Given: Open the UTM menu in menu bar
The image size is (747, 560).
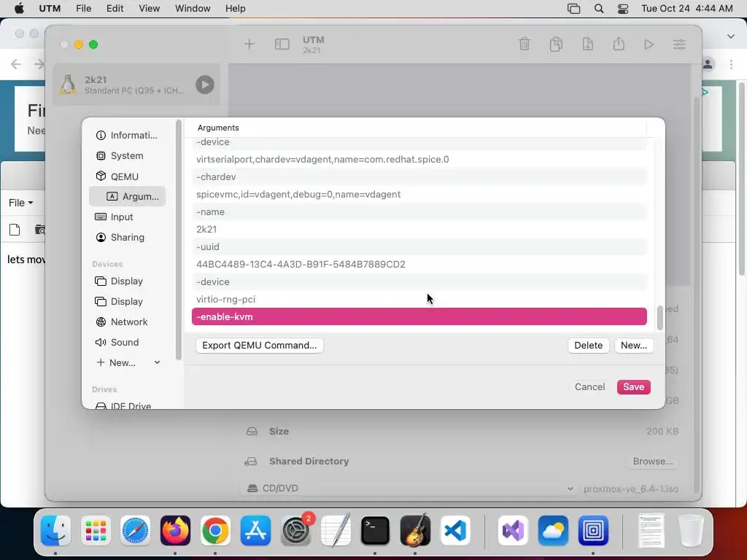Looking at the screenshot, I should (50, 9).
